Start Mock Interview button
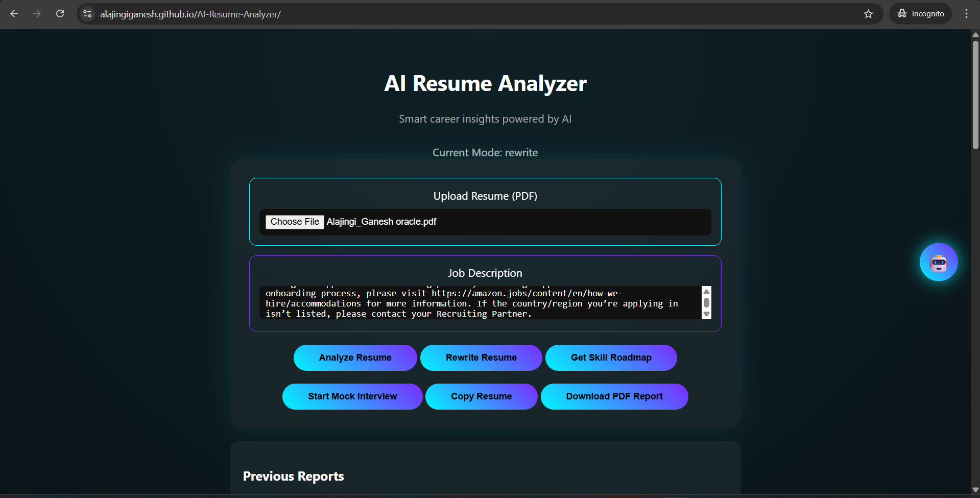Viewport: 980px width, 498px height. (352, 396)
